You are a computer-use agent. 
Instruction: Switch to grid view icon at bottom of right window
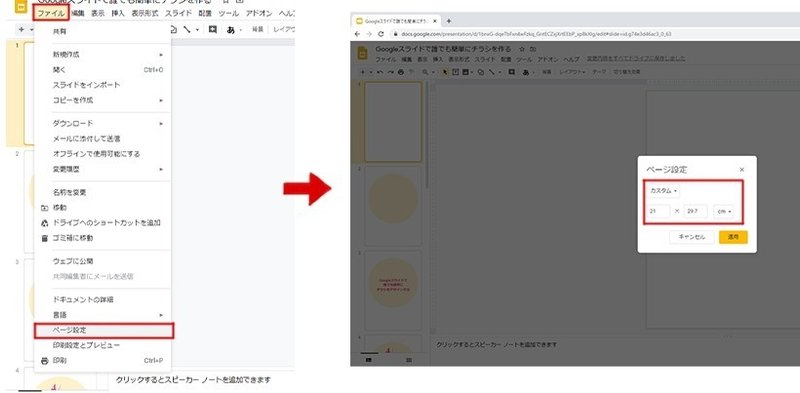409,360
